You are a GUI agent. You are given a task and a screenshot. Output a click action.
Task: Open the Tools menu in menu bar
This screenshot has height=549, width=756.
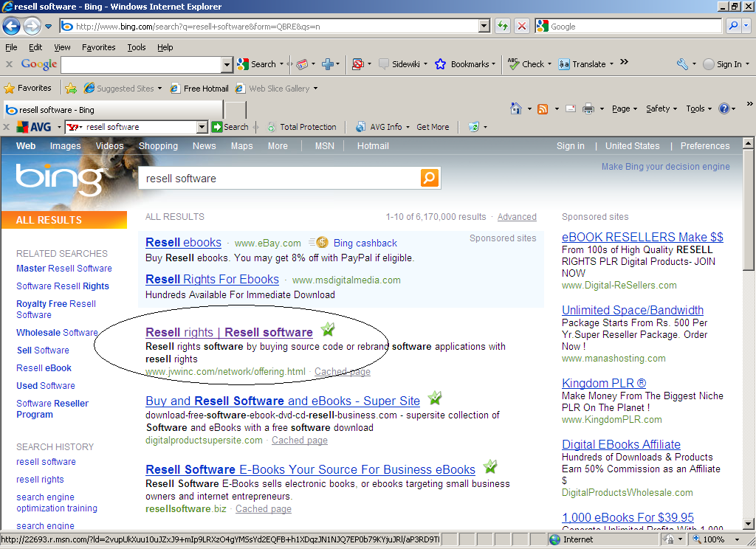pos(136,47)
